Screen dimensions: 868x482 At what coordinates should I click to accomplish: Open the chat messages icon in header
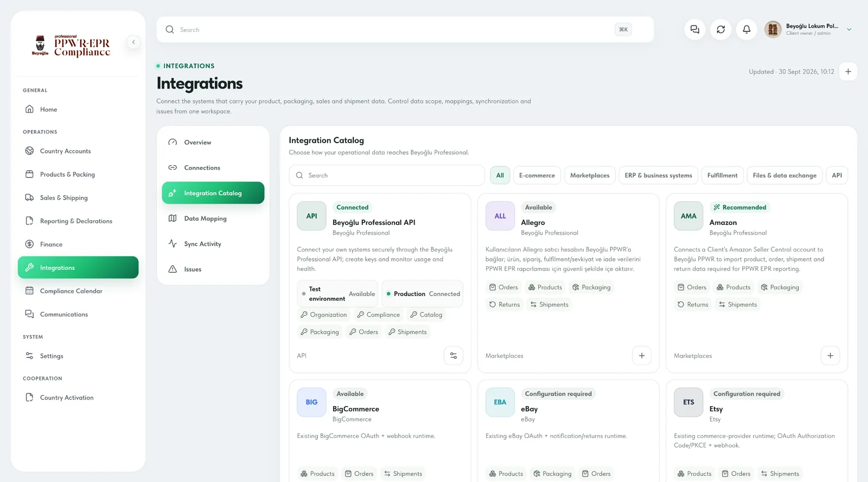pos(695,29)
